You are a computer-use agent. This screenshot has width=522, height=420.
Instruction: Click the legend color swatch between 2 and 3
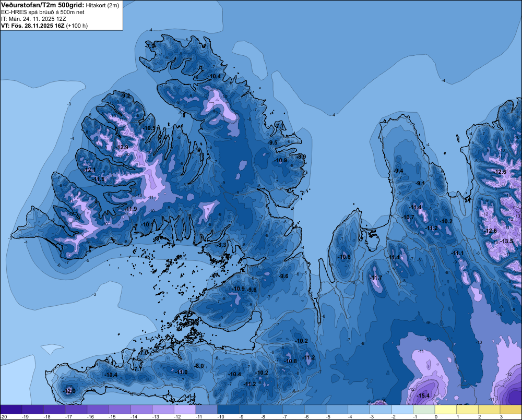pyautogui.click(x=489, y=409)
